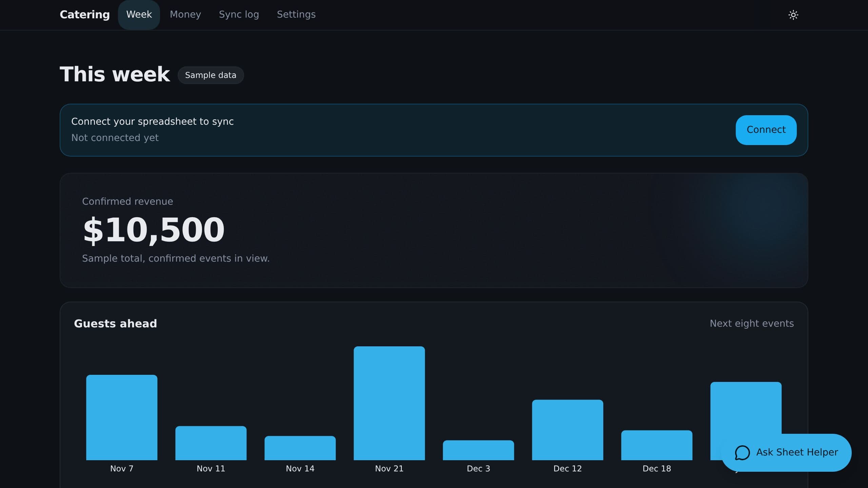
Task: Click the chat bubble icon in Sheet Helper
Action: 742,453
